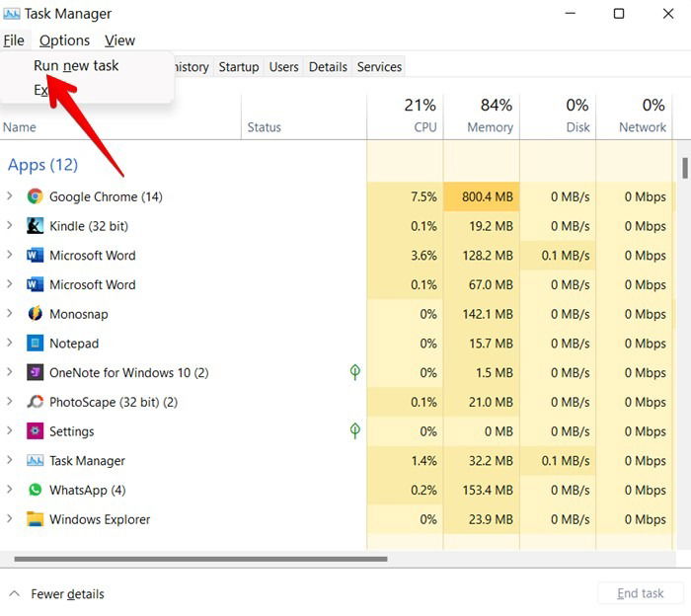Open the Options menu
691x616 pixels.
pyautogui.click(x=64, y=40)
